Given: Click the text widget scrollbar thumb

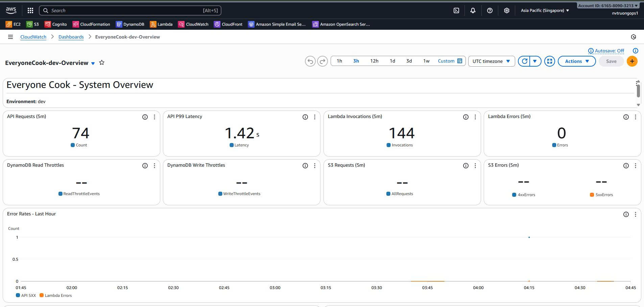Looking at the screenshot, I should tap(638, 91).
